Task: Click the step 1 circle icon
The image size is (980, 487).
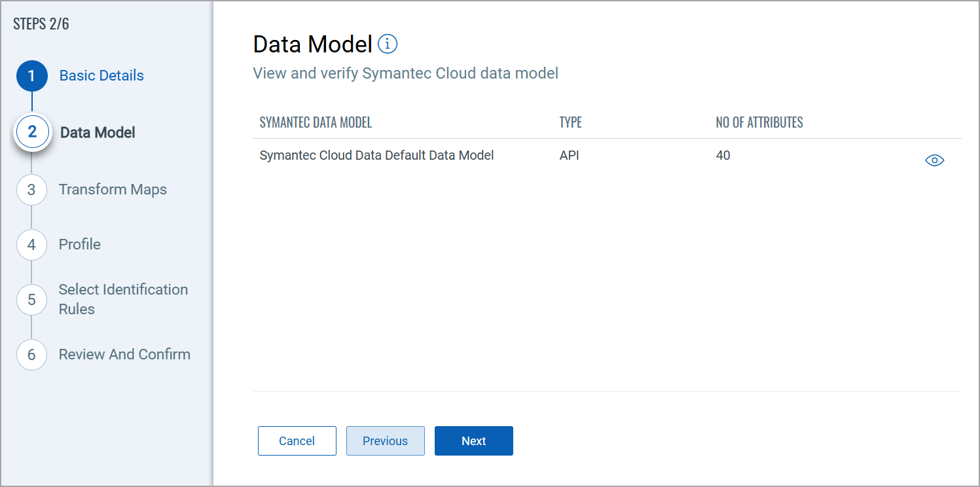Action: [x=31, y=76]
